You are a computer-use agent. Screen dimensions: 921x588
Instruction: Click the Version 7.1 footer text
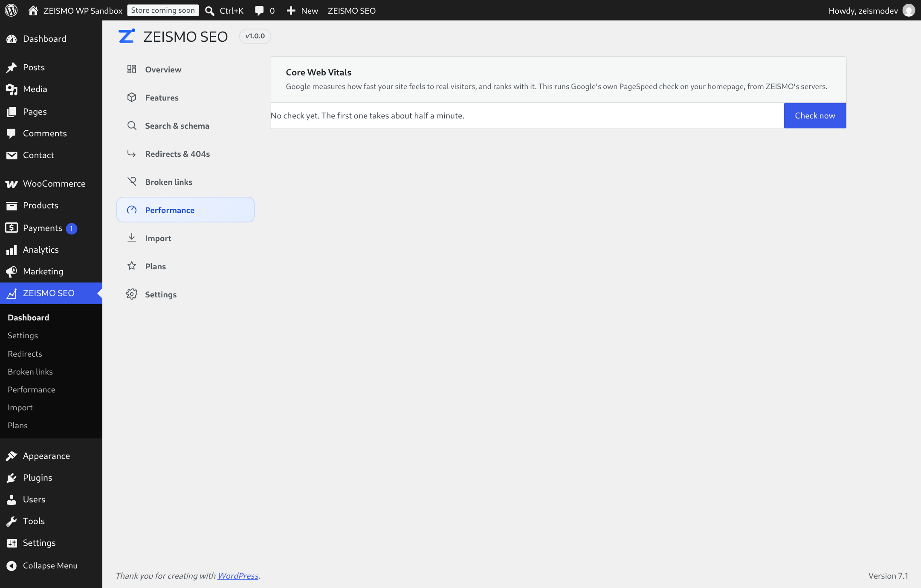pyautogui.click(x=888, y=576)
